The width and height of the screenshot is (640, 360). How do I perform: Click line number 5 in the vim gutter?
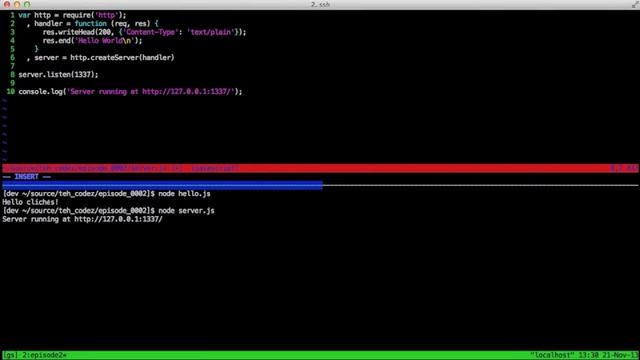[x=12, y=49]
